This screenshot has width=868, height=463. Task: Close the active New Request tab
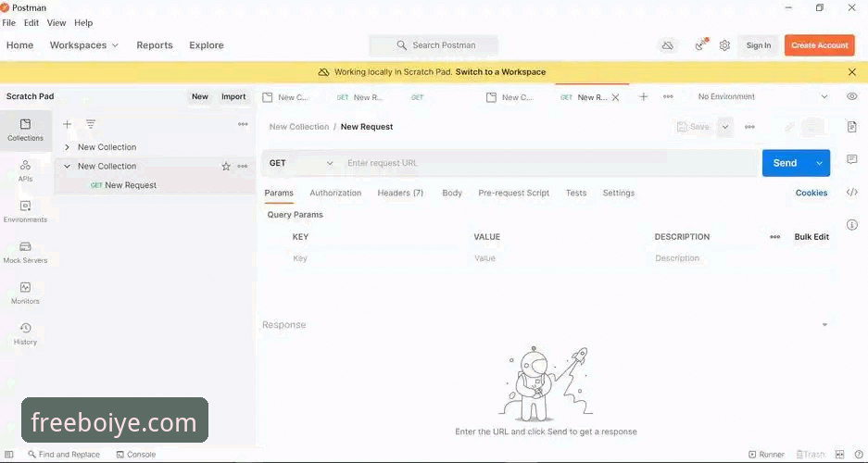click(616, 97)
